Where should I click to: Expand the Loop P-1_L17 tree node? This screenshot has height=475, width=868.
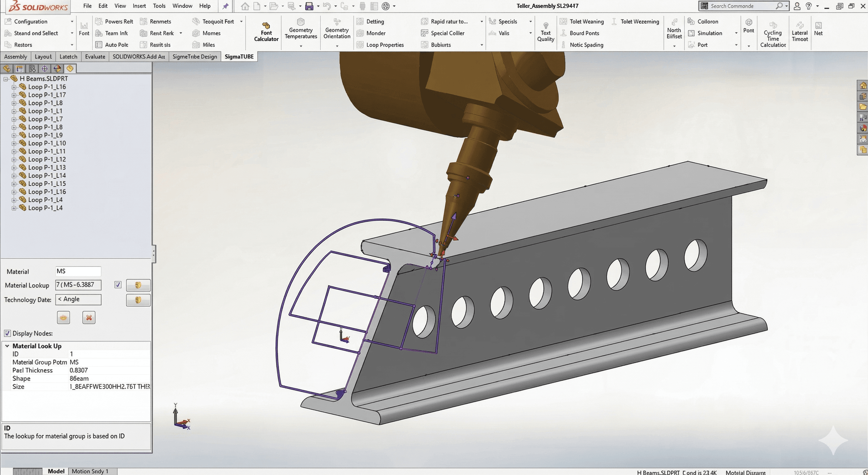(x=14, y=95)
